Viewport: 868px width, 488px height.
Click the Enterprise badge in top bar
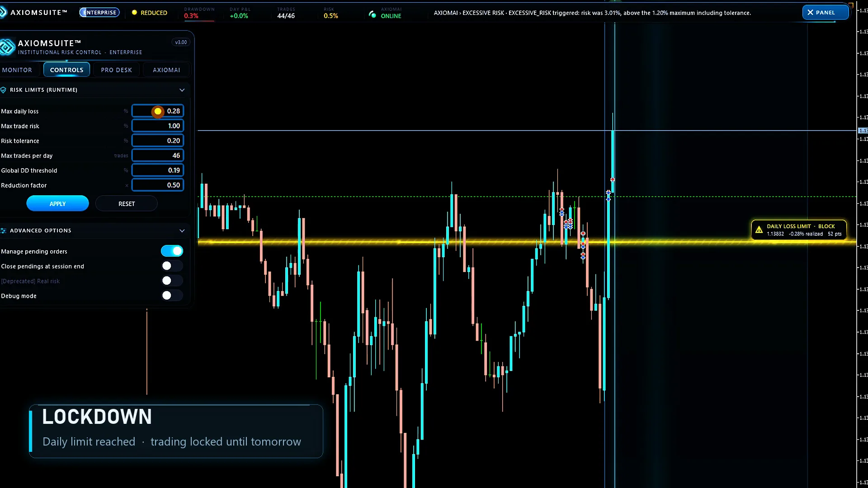[x=99, y=13]
